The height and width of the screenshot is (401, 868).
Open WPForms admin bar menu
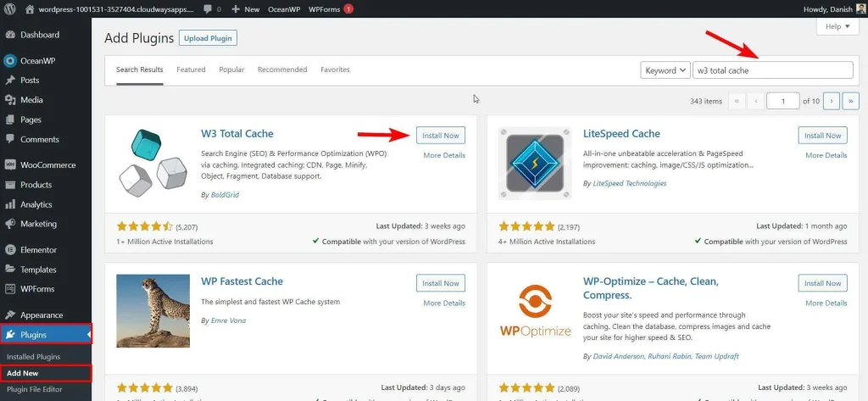pyautogui.click(x=331, y=9)
